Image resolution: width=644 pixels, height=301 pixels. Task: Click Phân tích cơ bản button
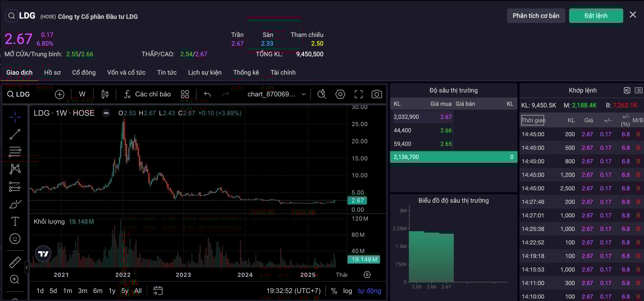(536, 16)
